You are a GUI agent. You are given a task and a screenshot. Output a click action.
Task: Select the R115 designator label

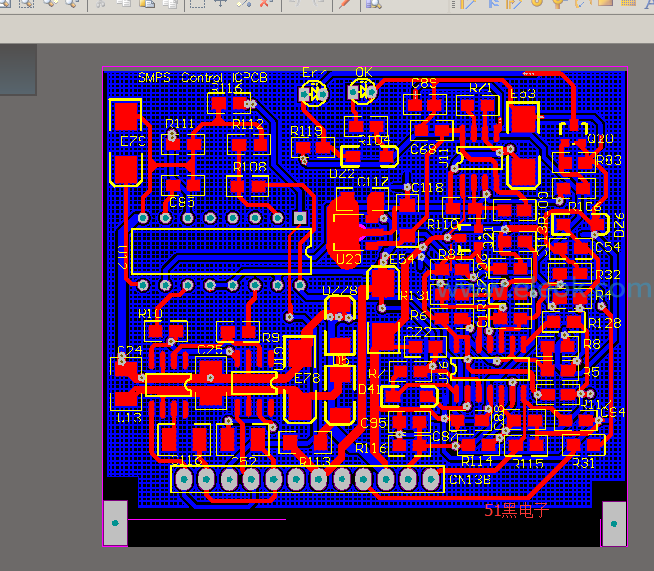click(x=528, y=464)
